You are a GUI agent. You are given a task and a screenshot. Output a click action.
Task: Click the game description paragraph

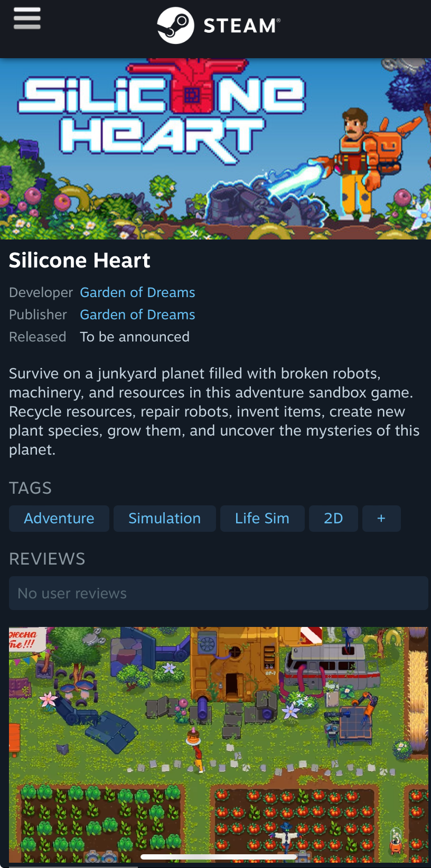pos(214,411)
